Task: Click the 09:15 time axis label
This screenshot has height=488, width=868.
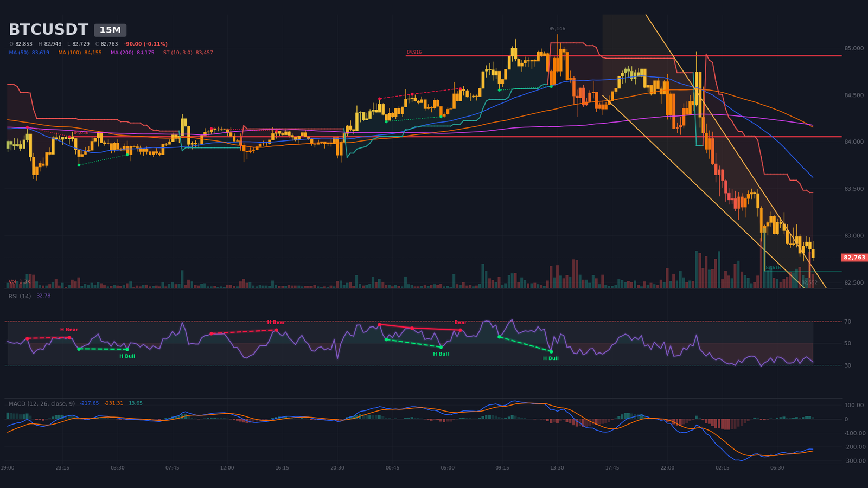Action: coord(502,468)
